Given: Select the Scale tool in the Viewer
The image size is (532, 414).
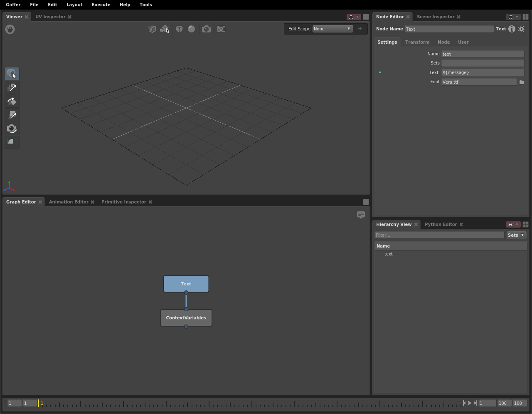Looking at the screenshot, I should point(12,115).
